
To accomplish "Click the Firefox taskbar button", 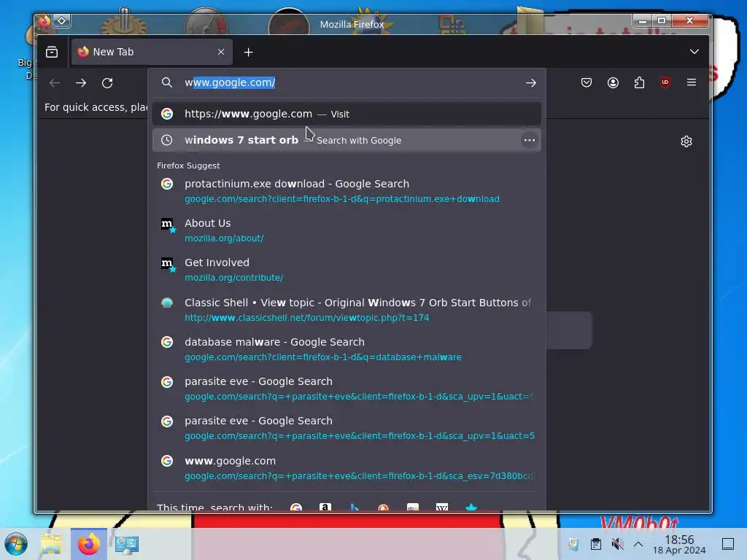I will [x=88, y=544].
